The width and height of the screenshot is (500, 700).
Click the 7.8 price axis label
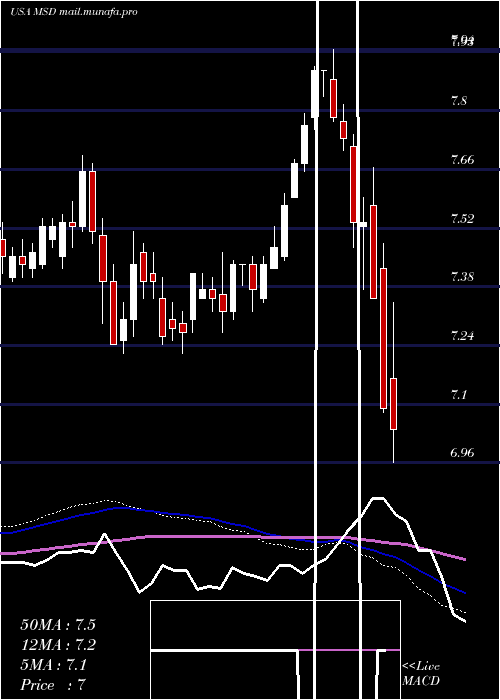pyautogui.click(x=459, y=100)
